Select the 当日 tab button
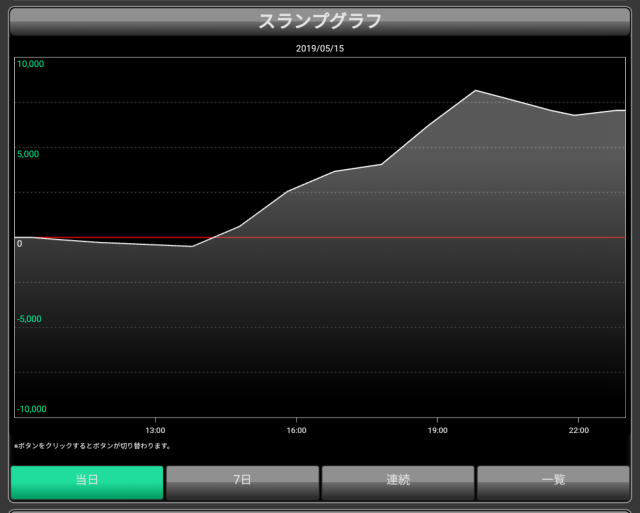 point(87,482)
